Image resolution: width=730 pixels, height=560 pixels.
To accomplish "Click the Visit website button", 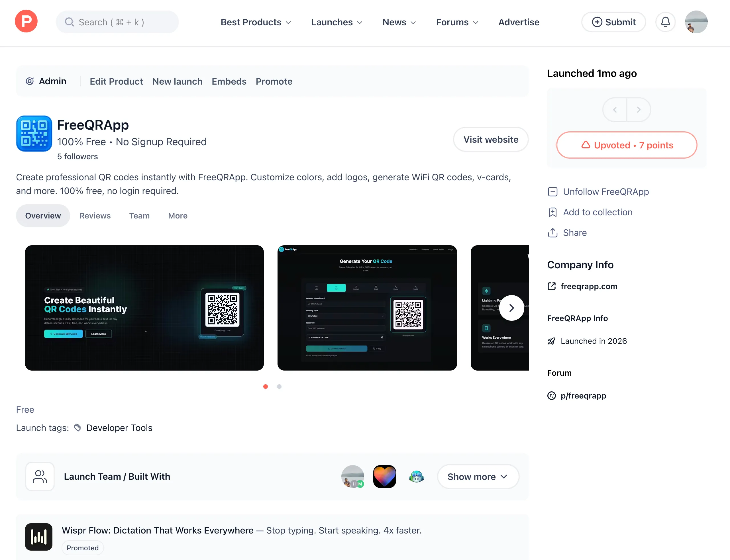I will (x=490, y=139).
